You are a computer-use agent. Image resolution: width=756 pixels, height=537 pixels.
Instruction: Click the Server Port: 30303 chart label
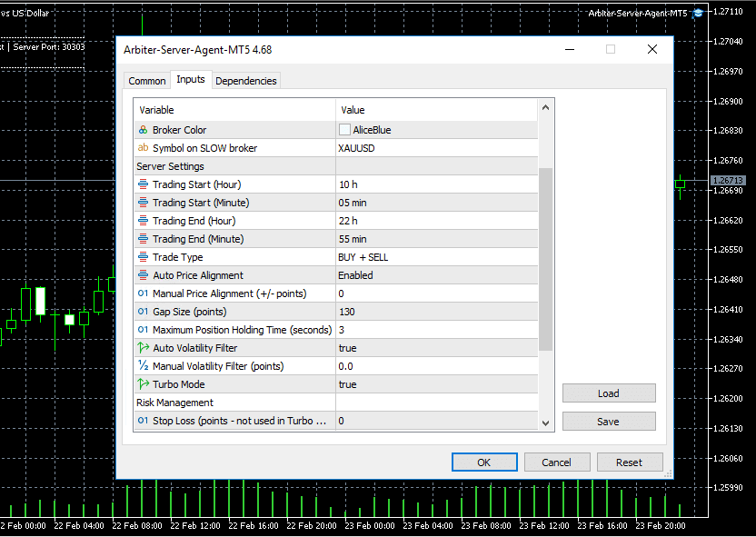click(x=49, y=46)
